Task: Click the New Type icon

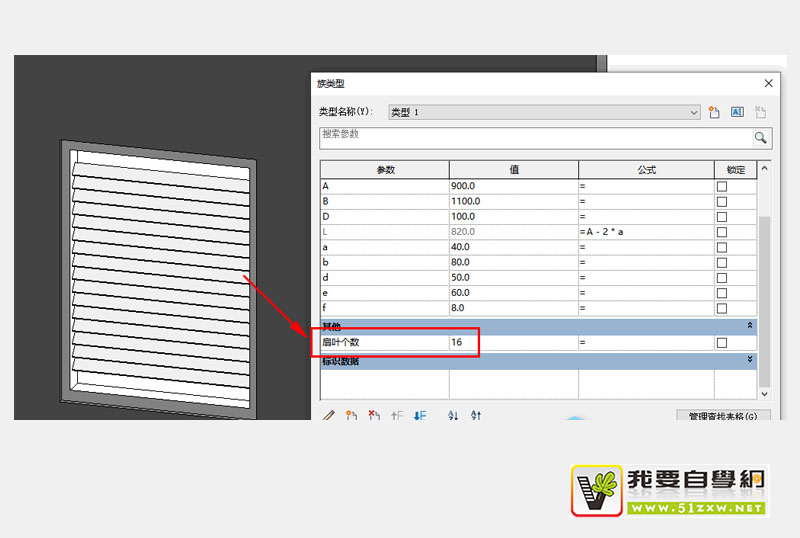Action: tap(714, 112)
